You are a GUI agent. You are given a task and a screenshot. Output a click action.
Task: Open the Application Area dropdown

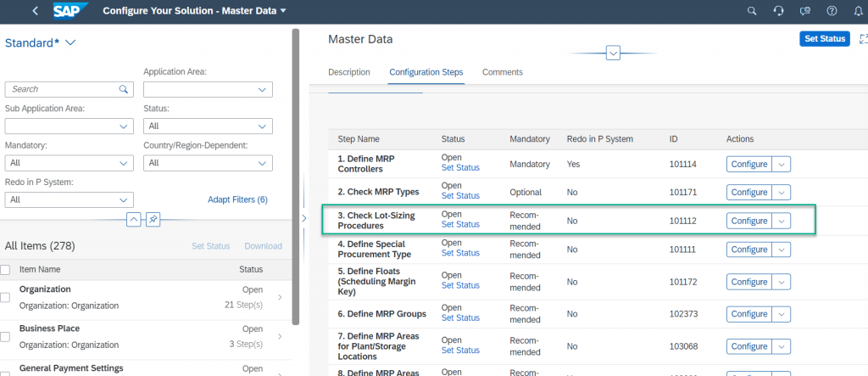[209, 89]
